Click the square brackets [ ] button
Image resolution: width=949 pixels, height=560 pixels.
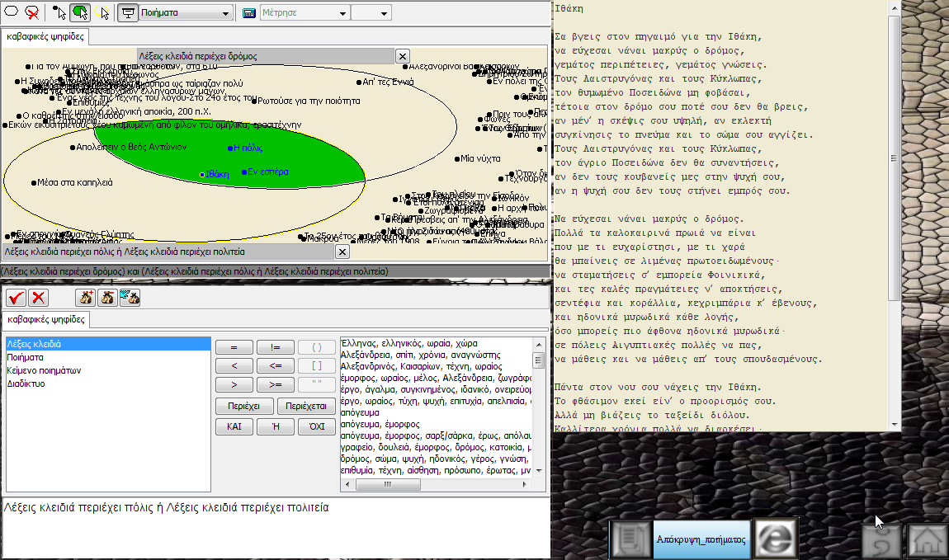click(317, 366)
